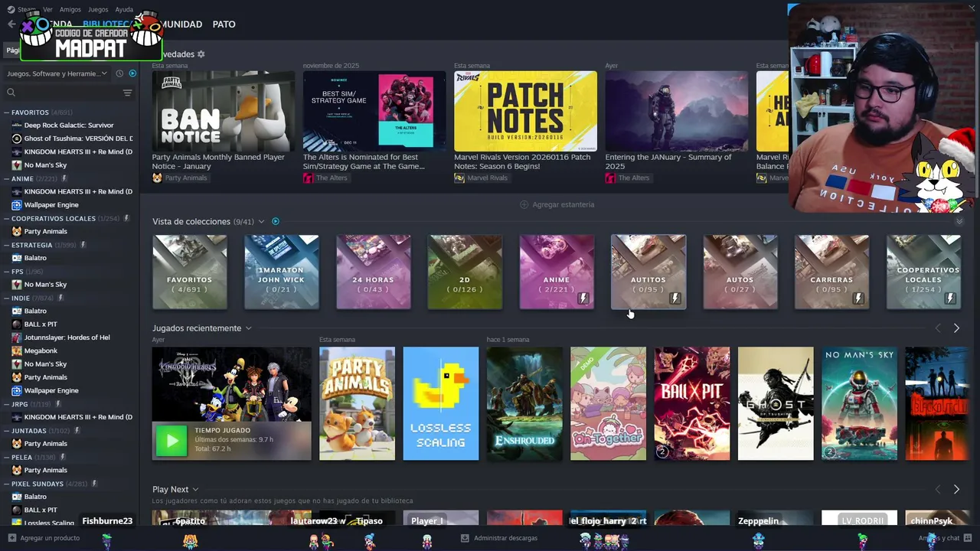Click lightning icon beside COOPERATIVOS LOCALES in sidebar
This screenshot has height=551, width=980.
[127, 218]
